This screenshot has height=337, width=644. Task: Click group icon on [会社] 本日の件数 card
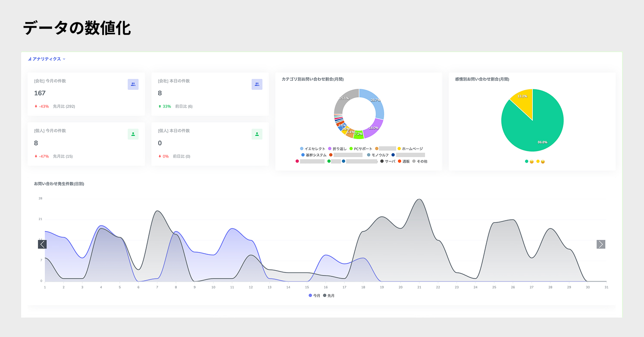pyautogui.click(x=257, y=85)
